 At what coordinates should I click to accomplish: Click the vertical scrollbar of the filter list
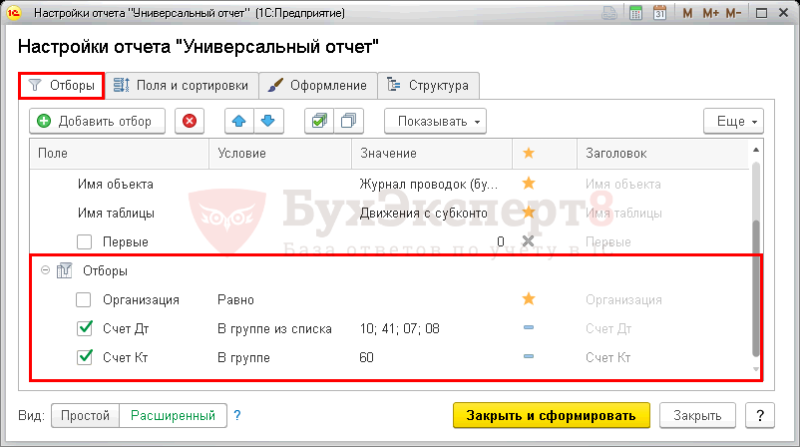coord(756,259)
